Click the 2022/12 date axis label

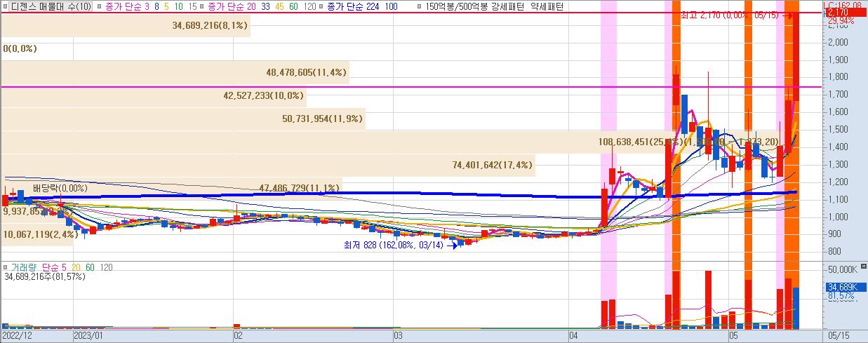click(15, 336)
